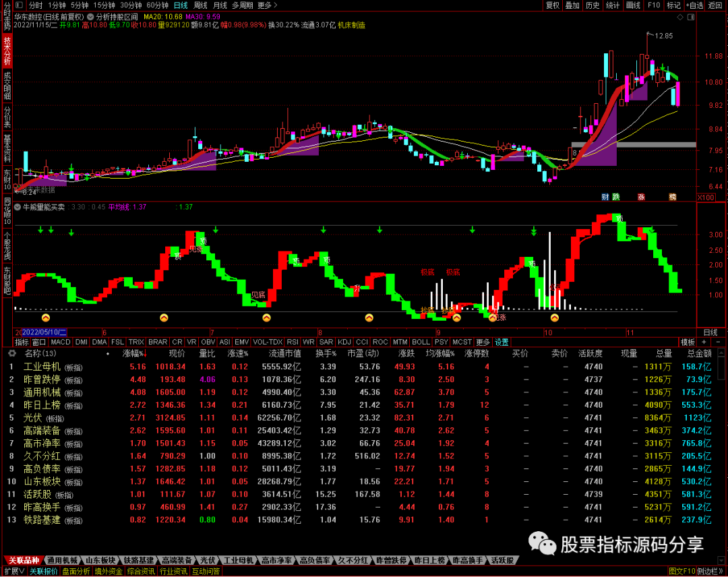The height and width of the screenshot is (577, 728).
Task: Click the 窗口 button in indicator bar
Action: [x=39, y=342]
